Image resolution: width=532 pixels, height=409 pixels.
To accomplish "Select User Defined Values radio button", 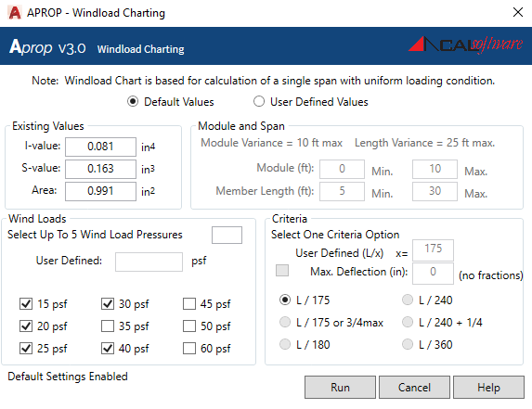I will [x=259, y=102].
